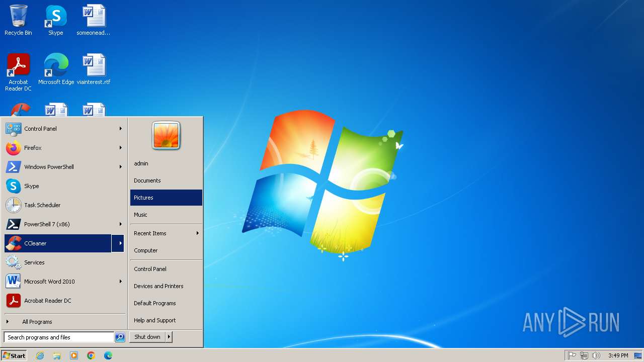Open Microsoft Edge desktop shortcut
The width and height of the screenshot is (644, 362).
[x=56, y=69]
